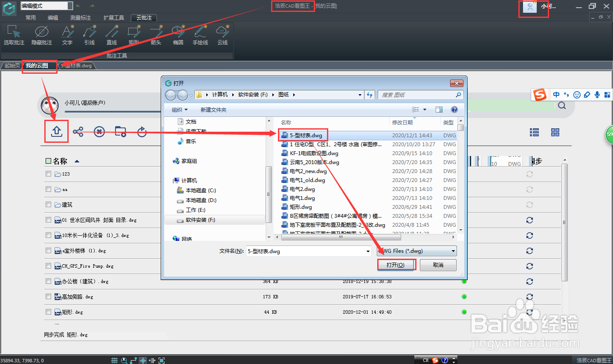This screenshot has width=613, height=364.
Task: Check the 高加旁路.dwg box
Action: (x=48, y=297)
